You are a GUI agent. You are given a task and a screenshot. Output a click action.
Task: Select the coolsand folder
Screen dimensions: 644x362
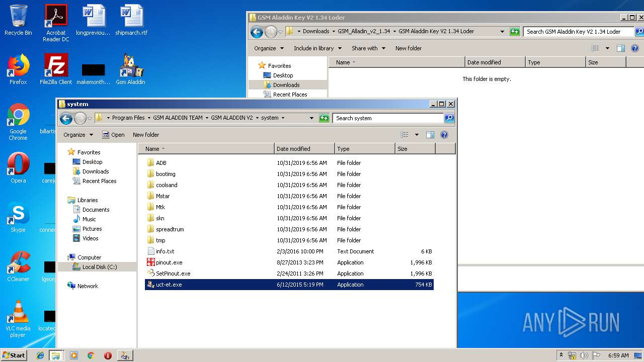coord(289,185)
